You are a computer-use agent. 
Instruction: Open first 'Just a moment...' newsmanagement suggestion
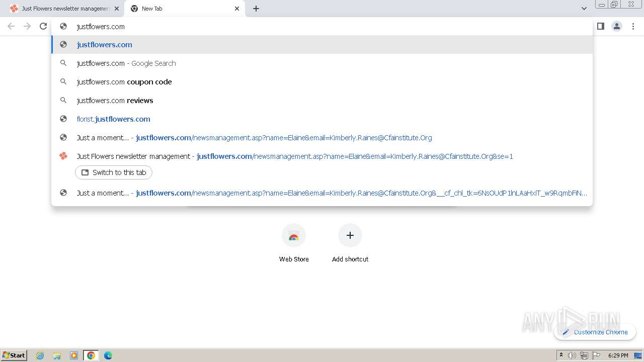[322, 138]
